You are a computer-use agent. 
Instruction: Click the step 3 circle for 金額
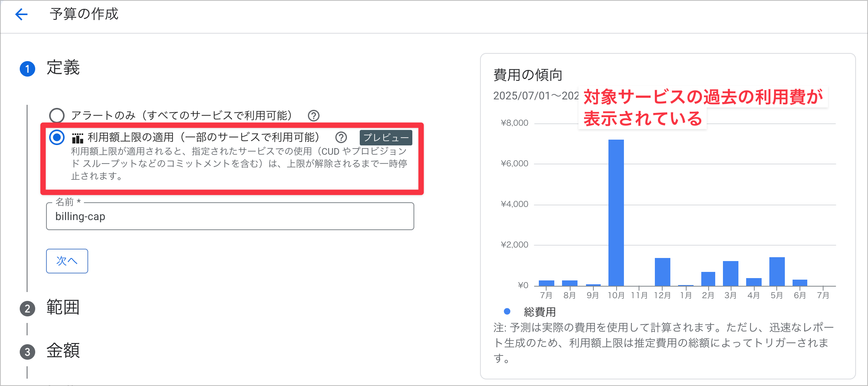27,352
